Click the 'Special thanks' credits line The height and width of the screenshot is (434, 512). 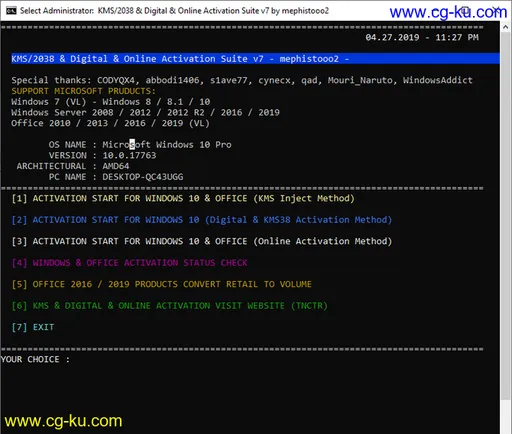pyautogui.click(x=242, y=80)
